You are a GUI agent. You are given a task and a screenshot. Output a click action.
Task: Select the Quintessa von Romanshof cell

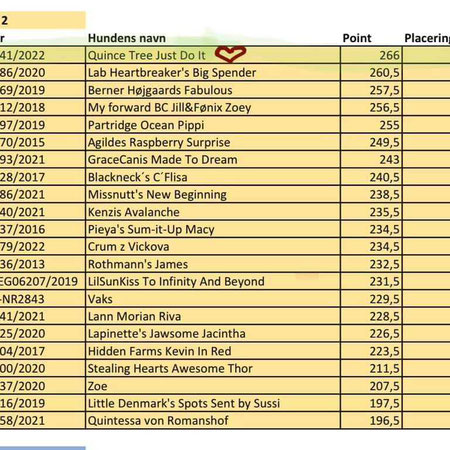(213, 421)
